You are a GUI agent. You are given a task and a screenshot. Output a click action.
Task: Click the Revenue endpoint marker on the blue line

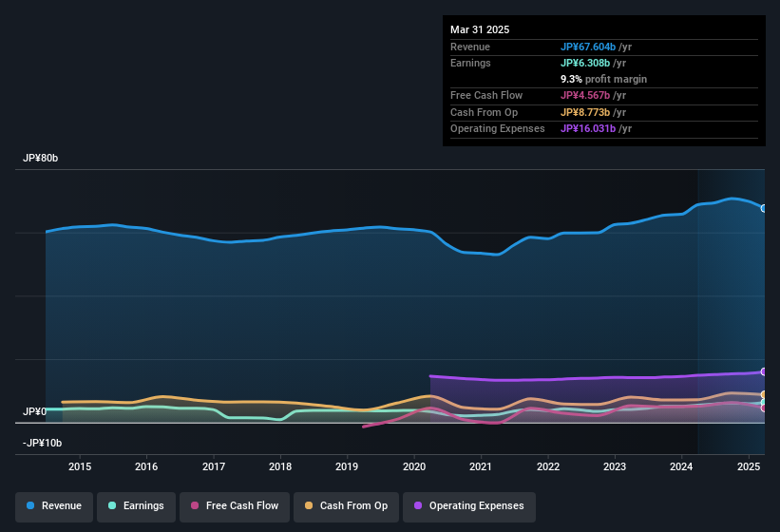(764, 208)
